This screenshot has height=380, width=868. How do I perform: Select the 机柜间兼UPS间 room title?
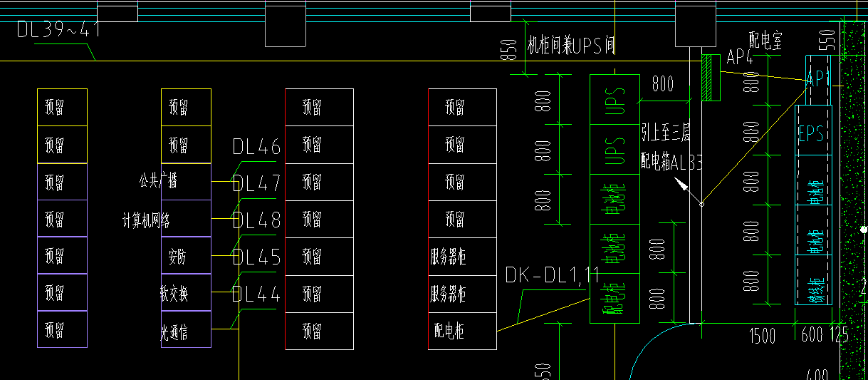571,46
